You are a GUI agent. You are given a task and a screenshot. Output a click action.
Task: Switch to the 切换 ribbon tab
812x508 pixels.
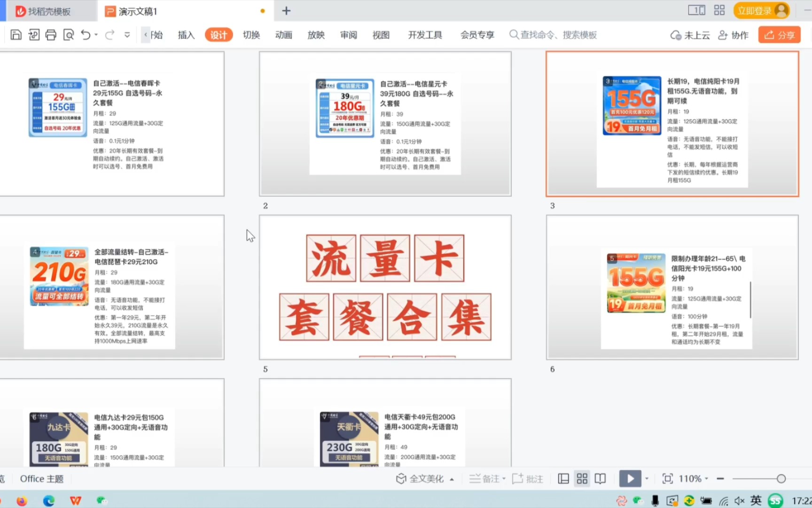251,35
